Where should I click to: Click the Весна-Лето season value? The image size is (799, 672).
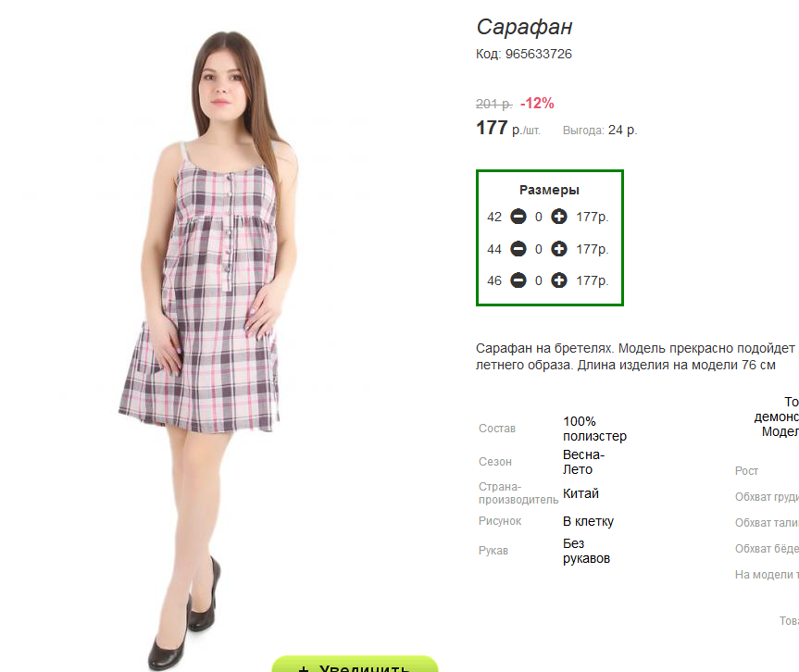[x=583, y=462]
